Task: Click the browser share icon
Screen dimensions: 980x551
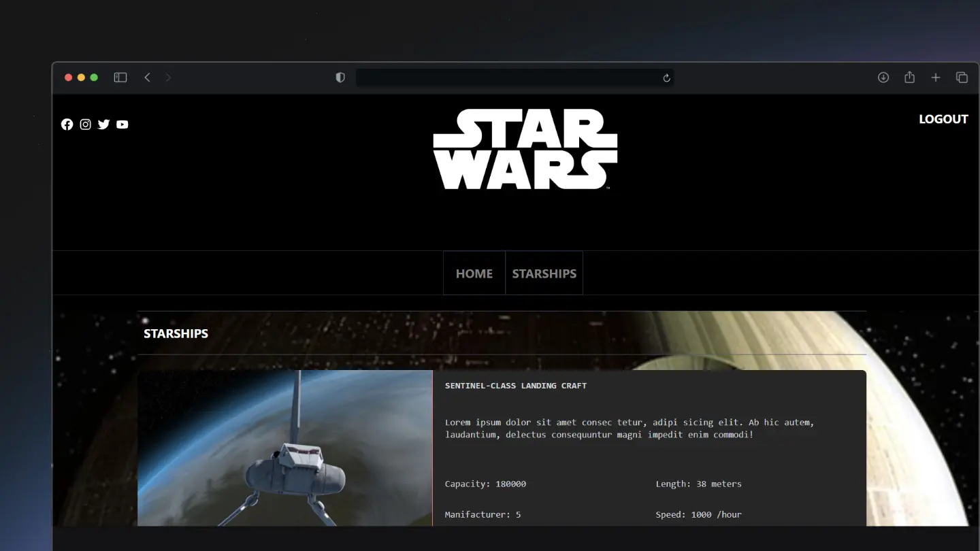Action: click(909, 78)
